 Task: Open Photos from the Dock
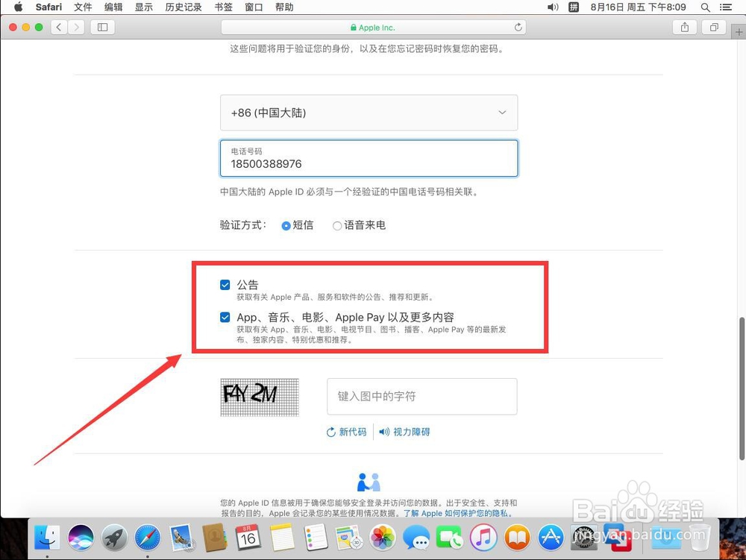pyautogui.click(x=383, y=537)
